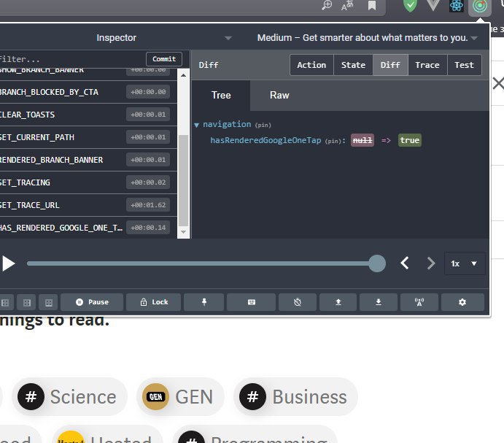
Task: Open the 1x playback speed dropdown
Action: point(464,263)
